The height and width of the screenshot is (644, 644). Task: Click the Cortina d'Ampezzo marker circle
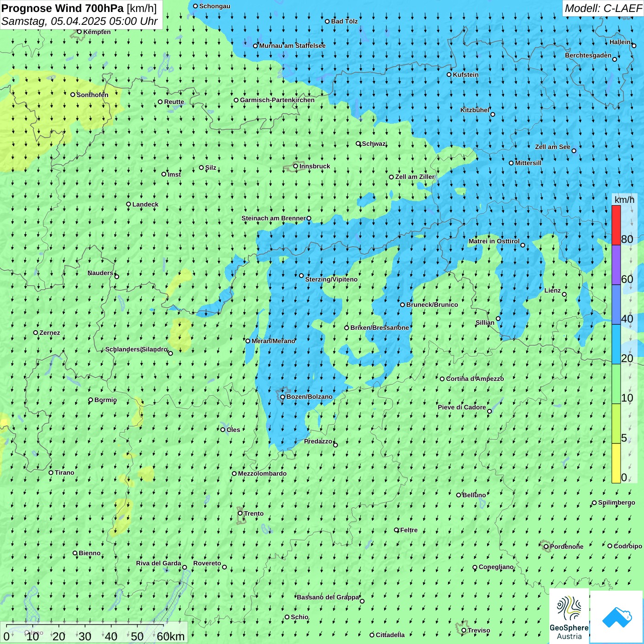442,379
